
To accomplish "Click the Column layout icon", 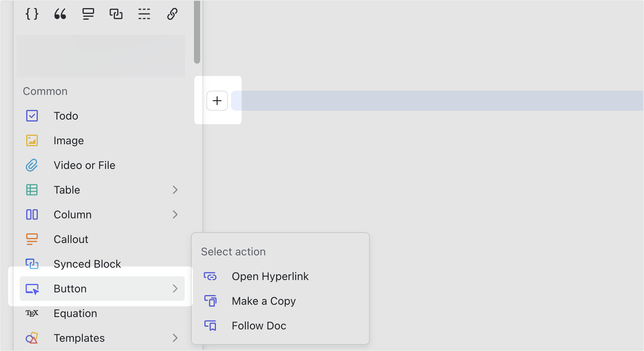I will (32, 214).
